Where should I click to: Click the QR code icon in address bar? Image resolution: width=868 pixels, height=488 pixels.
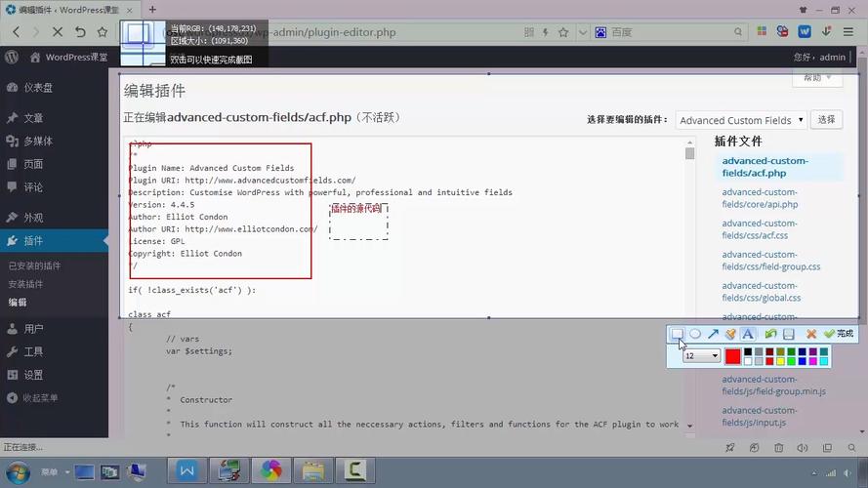528,32
